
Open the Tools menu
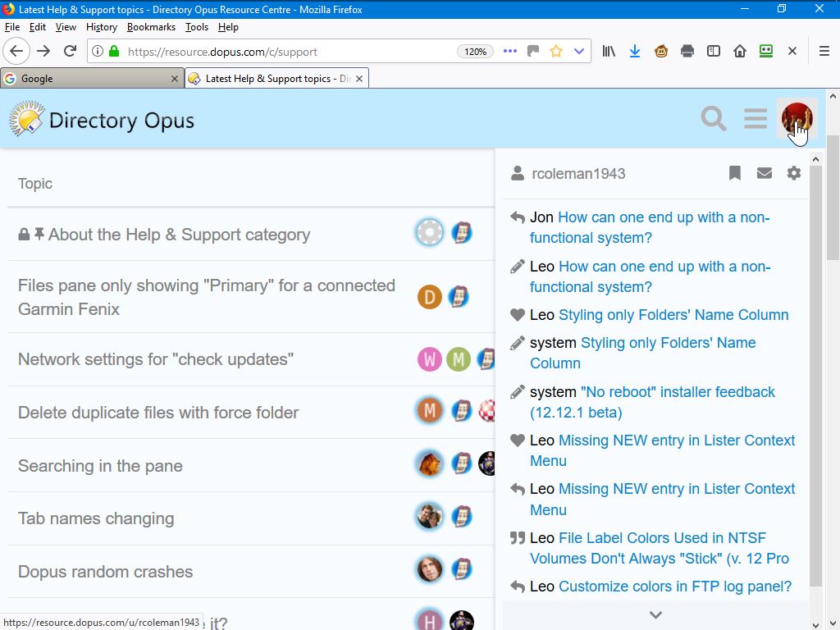(x=197, y=27)
